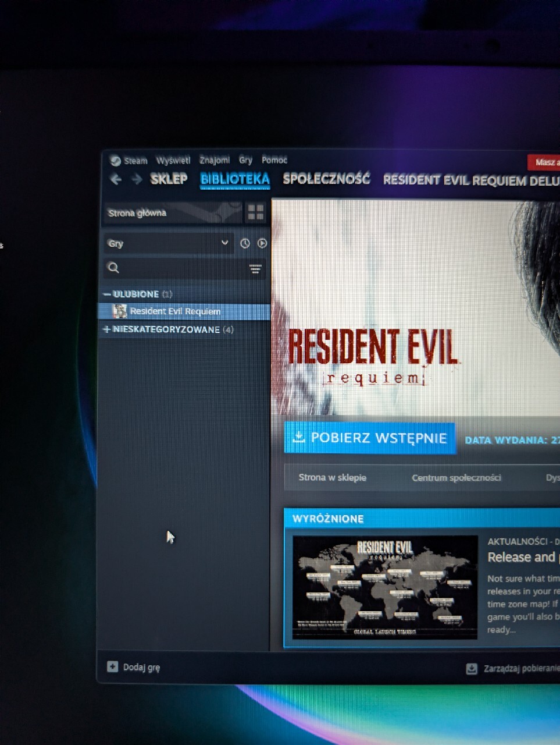This screenshot has width=560, height=745.
Task: Open the Steam menu
Action: coord(135,161)
